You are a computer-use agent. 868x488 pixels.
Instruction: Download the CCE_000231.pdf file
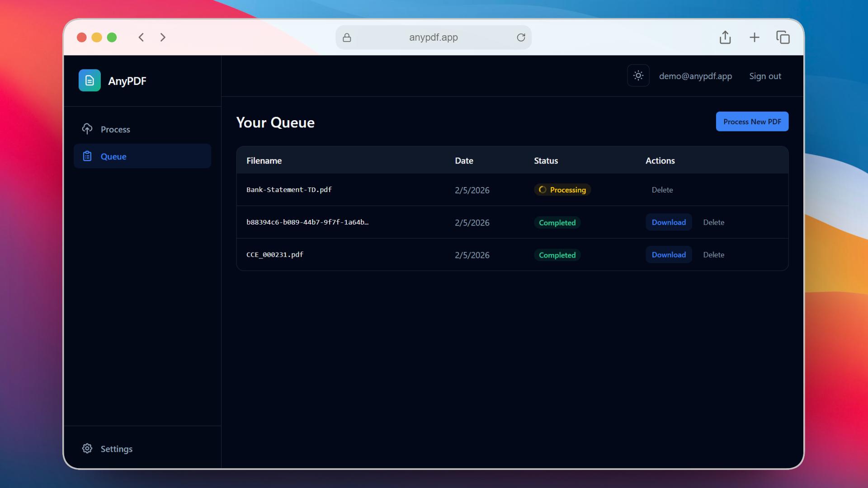[669, 254]
